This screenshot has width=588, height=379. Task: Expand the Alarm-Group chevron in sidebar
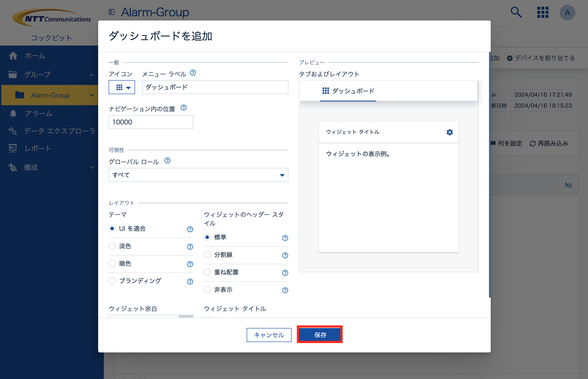(x=91, y=95)
